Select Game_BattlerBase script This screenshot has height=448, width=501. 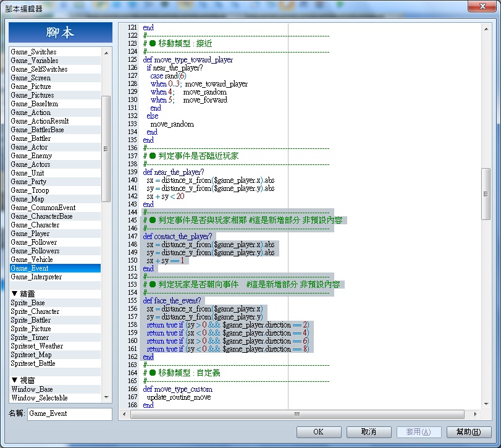coord(55,130)
